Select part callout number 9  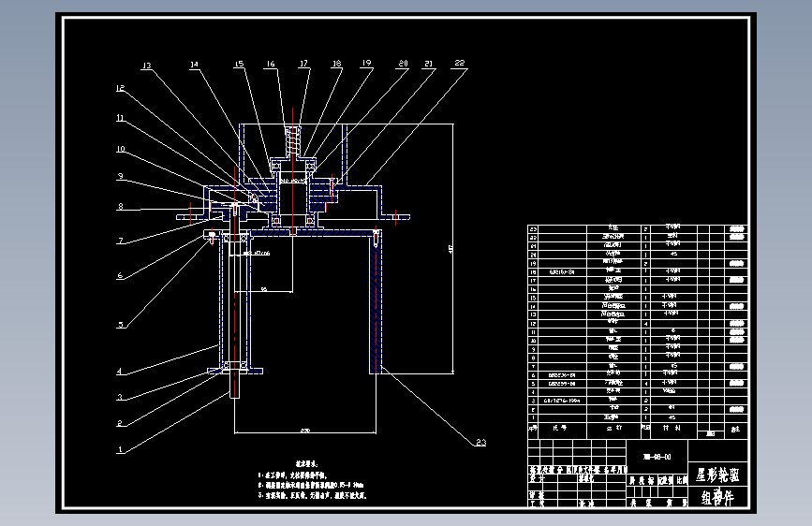(120, 176)
